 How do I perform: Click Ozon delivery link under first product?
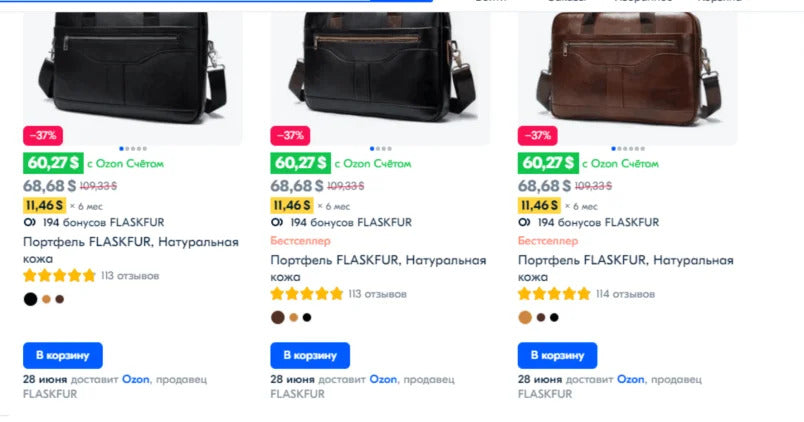(135, 379)
